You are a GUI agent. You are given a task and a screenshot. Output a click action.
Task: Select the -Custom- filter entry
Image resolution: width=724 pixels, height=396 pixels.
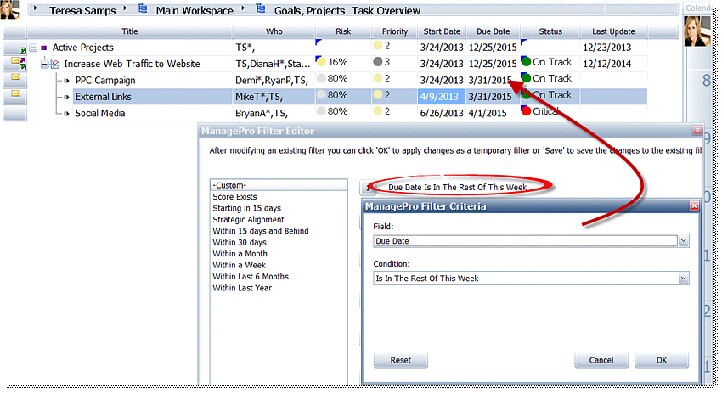pos(278,185)
